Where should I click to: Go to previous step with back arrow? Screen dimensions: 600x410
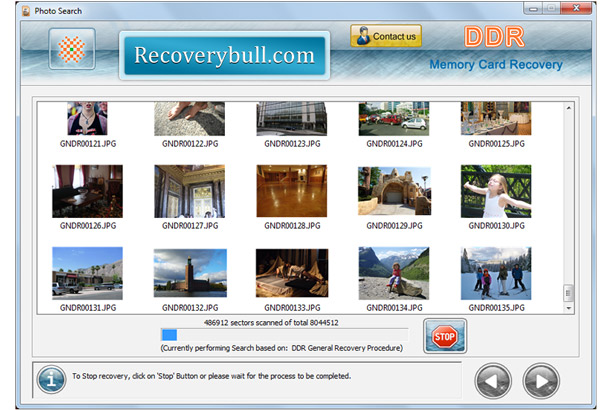click(493, 381)
